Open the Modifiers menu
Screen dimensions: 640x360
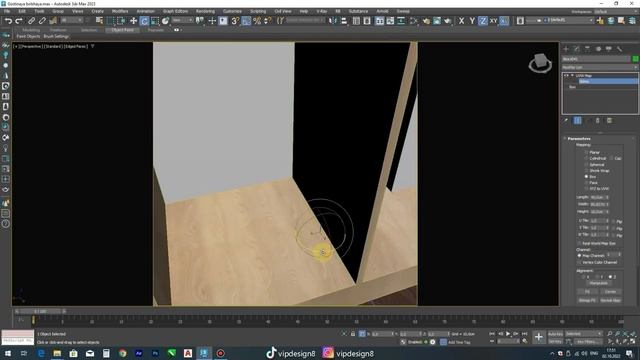[120, 11]
